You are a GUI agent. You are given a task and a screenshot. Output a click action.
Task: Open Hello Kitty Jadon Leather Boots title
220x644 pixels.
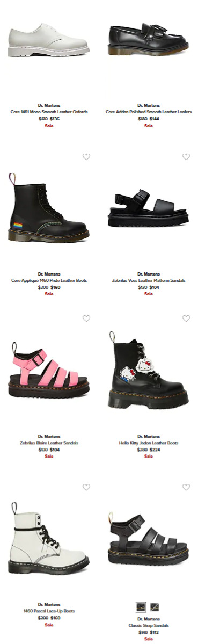coord(149,443)
